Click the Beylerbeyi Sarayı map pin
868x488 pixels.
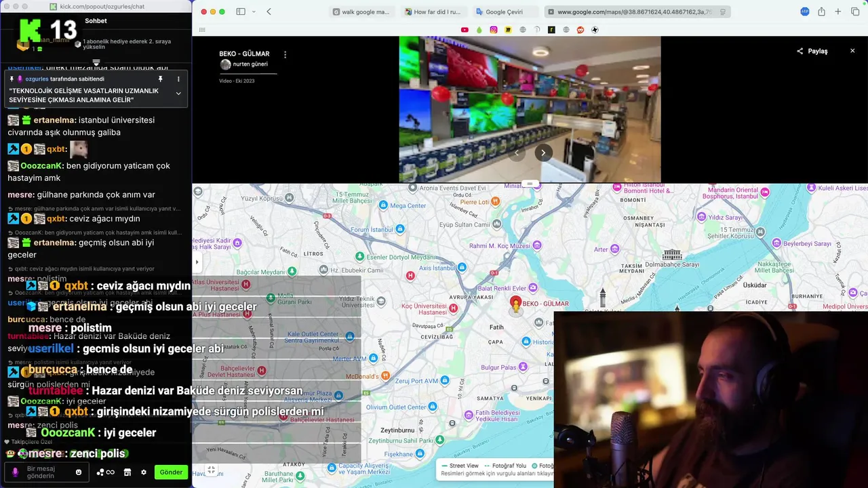(x=777, y=243)
